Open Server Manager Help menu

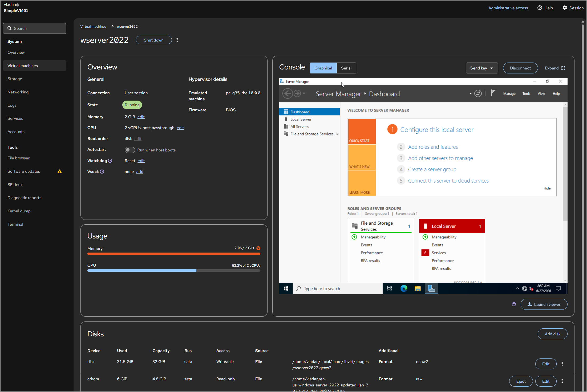[x=556, y=94]
